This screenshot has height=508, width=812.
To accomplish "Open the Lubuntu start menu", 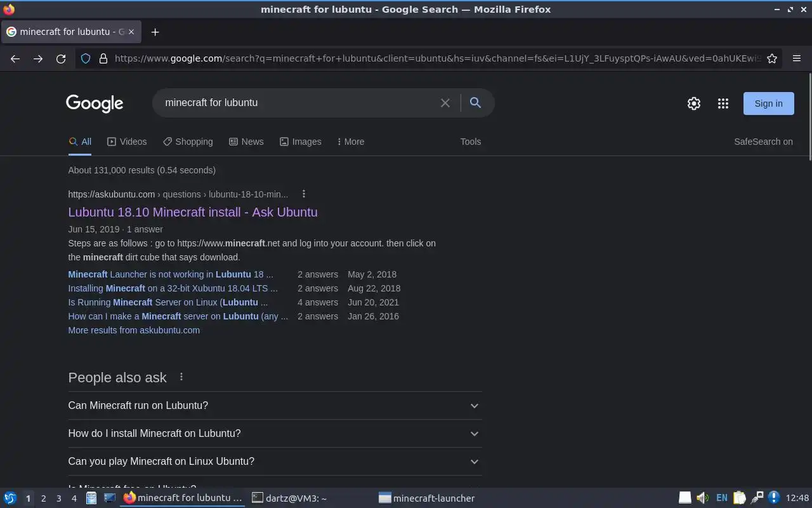I will [10, 498].
